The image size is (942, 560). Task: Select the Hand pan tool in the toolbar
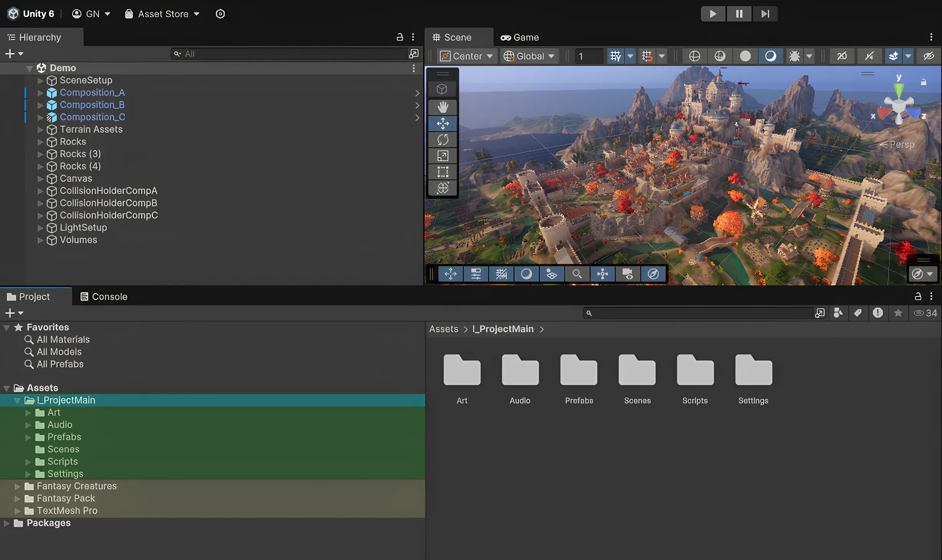coord(442,107)
